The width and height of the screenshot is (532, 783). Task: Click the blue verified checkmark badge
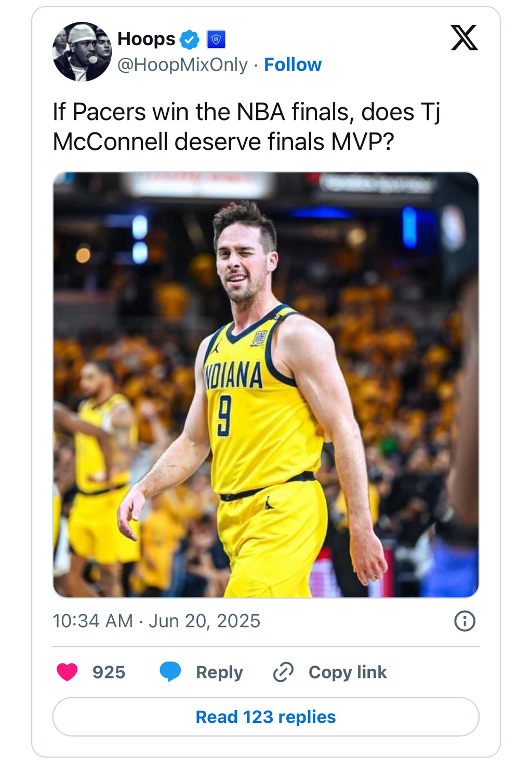[190, 39]
